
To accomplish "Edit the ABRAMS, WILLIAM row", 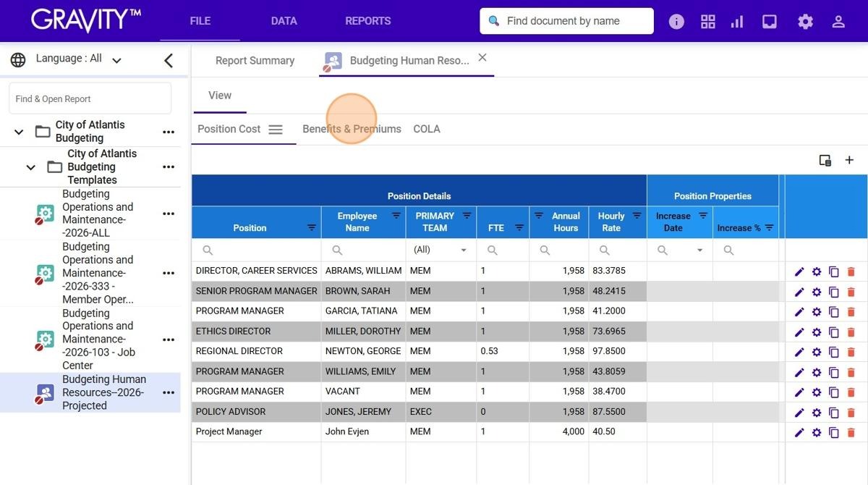I will pos(799,271).
